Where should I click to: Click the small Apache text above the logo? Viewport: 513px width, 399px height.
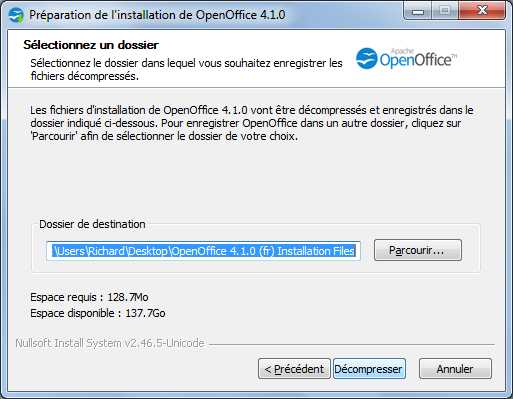[x=402, y=51]
